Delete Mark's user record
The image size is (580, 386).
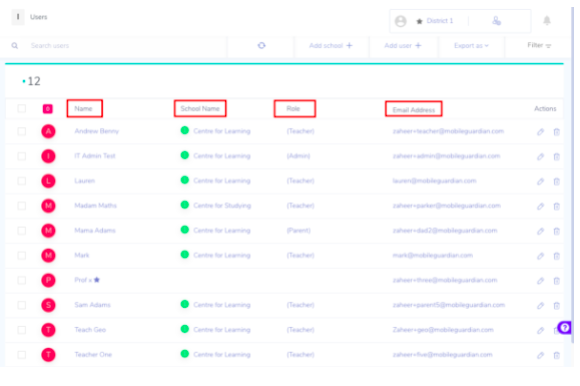(x=556, y=256)
